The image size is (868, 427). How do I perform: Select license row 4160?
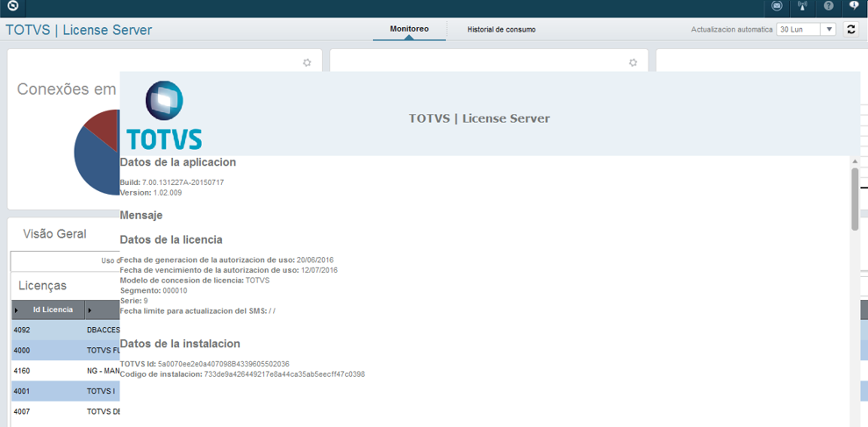pos(65,371)
